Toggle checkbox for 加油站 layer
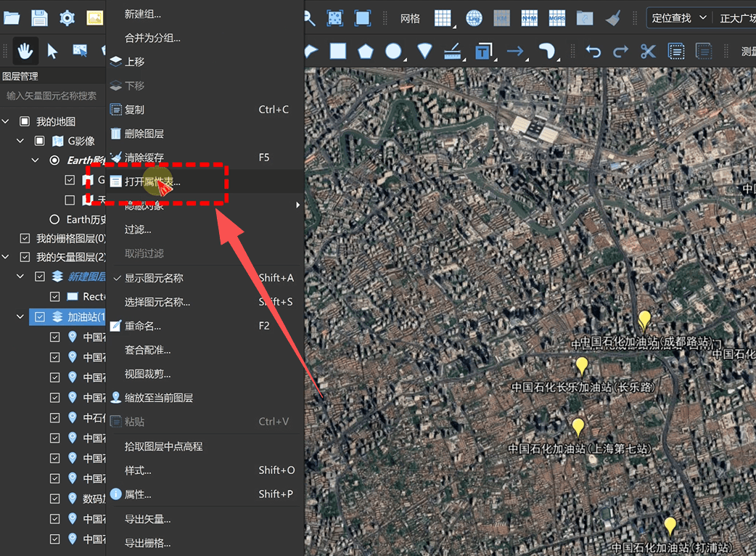Screen dimensions: 756x556 pos(40,316)
